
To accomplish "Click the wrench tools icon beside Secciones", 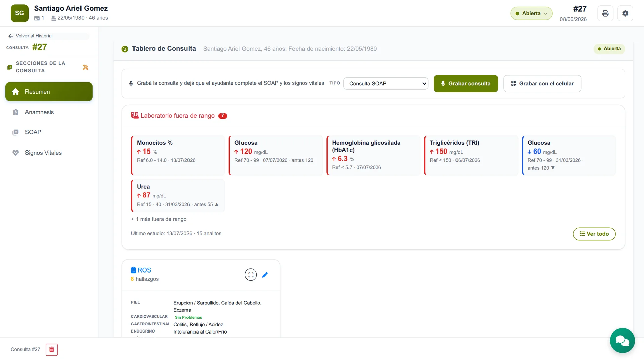I will [x=85, y=67].
